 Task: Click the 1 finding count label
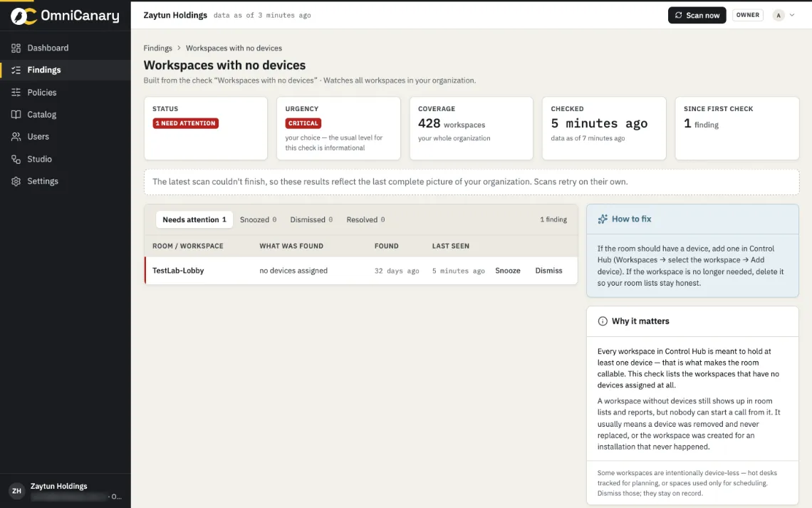click(553, 219)
